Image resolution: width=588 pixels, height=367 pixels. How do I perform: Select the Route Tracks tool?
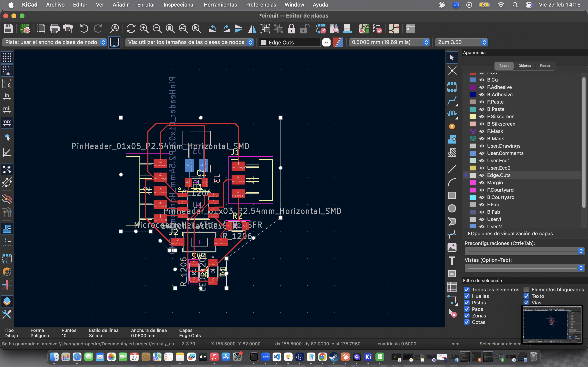452,100
